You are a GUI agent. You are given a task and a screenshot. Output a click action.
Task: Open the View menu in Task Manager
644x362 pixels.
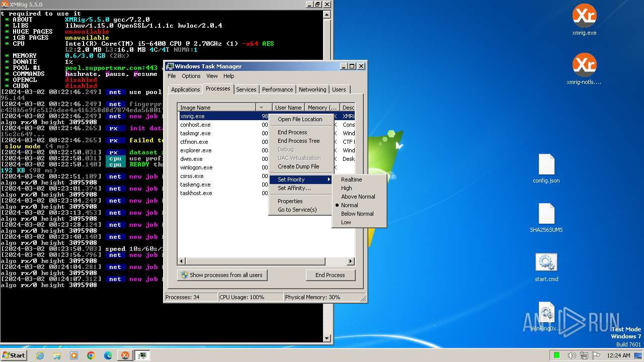point(212,76)
